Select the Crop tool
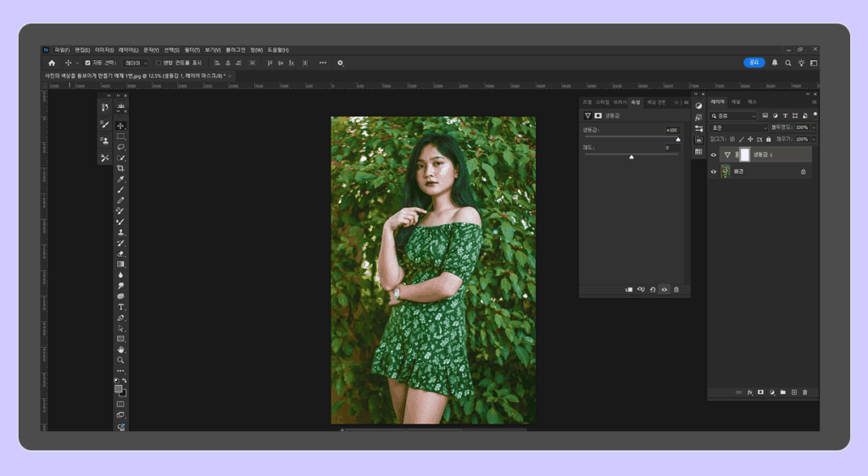The image size is (868, 476). (x=120, y=169)
